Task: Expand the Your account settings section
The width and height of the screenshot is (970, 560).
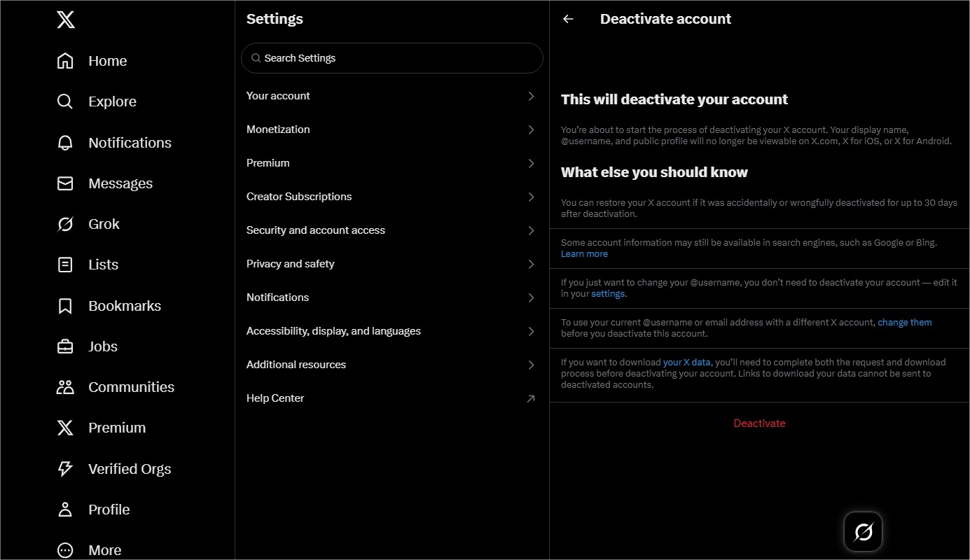Action: click(391, 96)
